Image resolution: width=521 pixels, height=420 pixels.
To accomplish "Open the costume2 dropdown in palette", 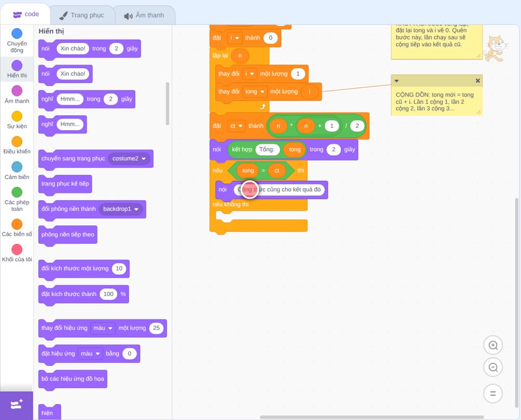I will click(x=129, y=158).
